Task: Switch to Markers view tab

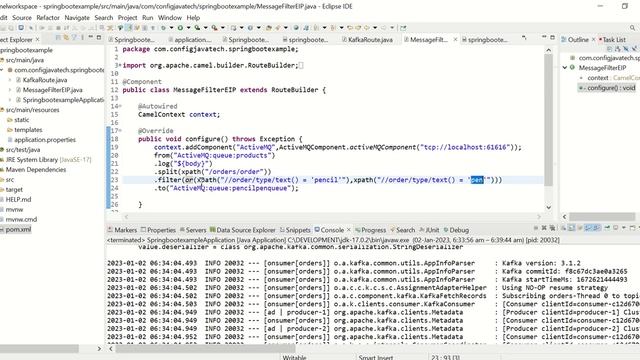Action: click(122, 230)
